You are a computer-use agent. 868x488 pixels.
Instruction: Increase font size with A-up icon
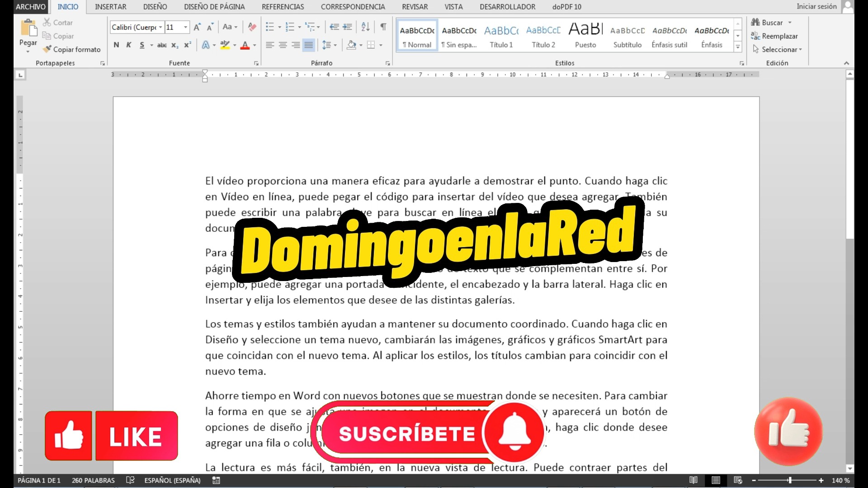(197, 27)
